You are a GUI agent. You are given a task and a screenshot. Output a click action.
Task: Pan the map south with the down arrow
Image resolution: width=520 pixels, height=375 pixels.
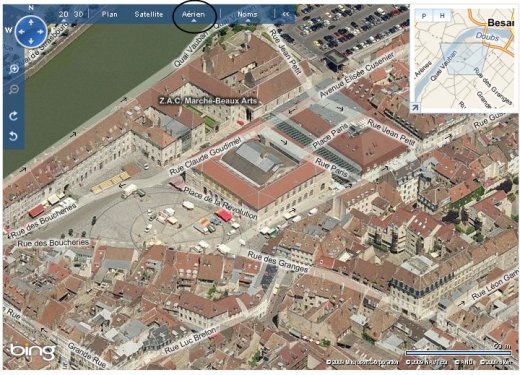pyautogui.click(x=31, y=41)
